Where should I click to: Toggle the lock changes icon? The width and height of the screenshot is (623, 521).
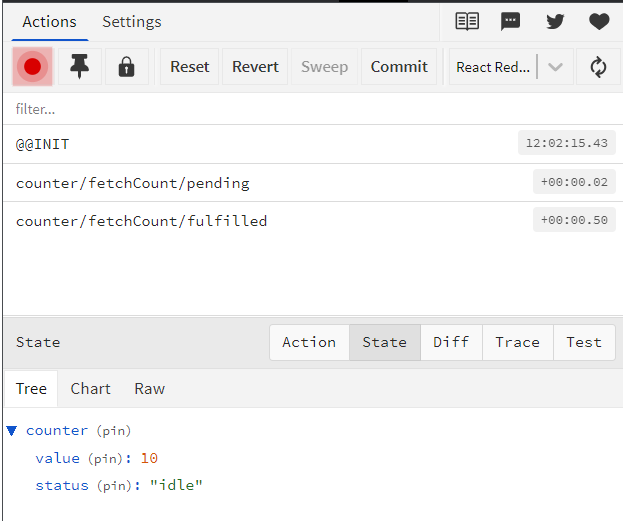click(x=126, y=67)
